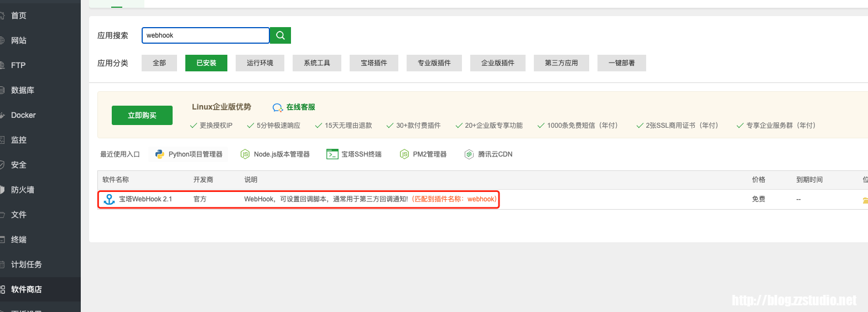
Task: Select the 已安装 category tab
Action: (206, 63)
